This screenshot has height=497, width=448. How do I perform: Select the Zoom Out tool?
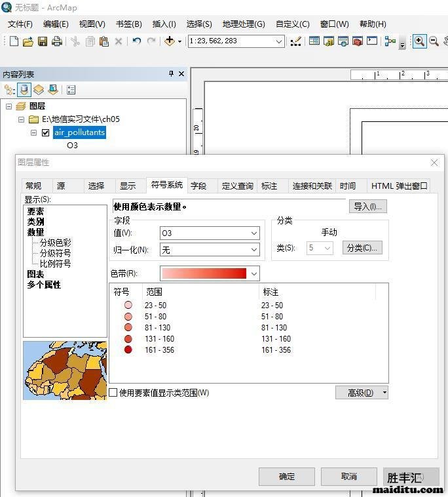click(434, 41)
